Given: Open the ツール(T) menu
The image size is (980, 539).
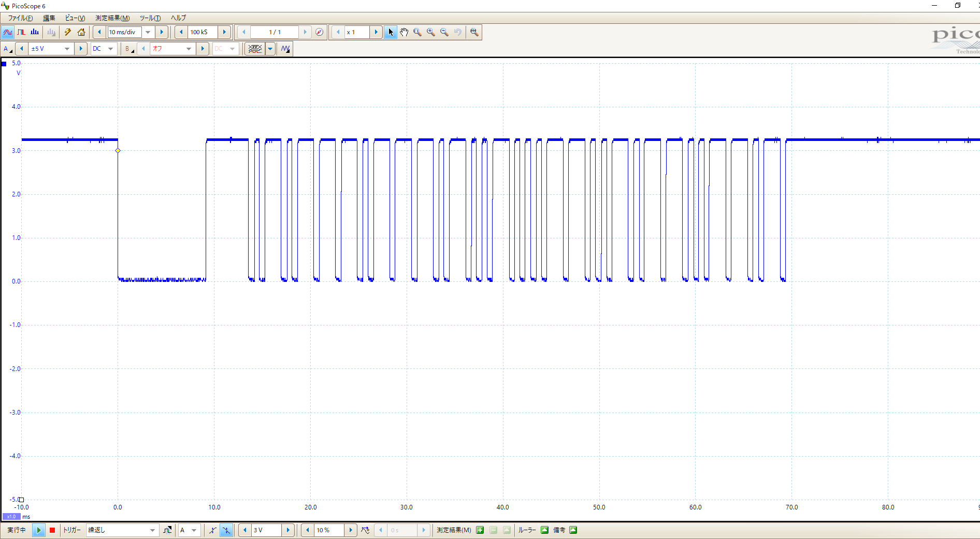Looking at the screenshot, I should (150, 18).
